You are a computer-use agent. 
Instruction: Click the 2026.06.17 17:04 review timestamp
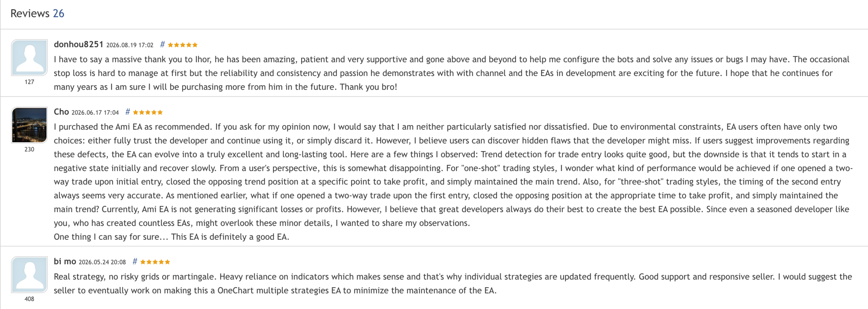pos(95,113)
